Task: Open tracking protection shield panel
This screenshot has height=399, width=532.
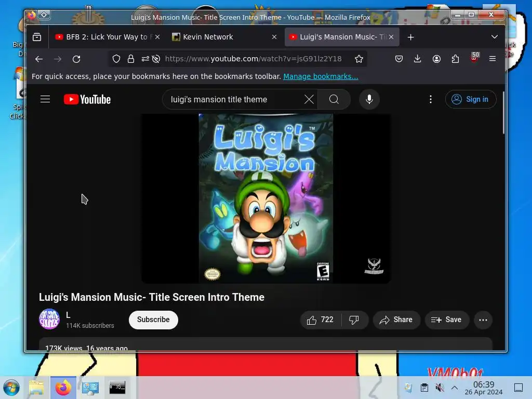Action: [x=116, y=59]
